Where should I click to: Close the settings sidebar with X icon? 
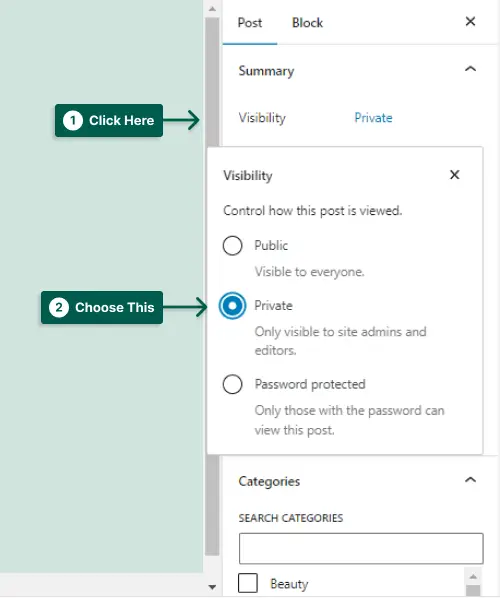pyautogui.click(x=470, y=21)
